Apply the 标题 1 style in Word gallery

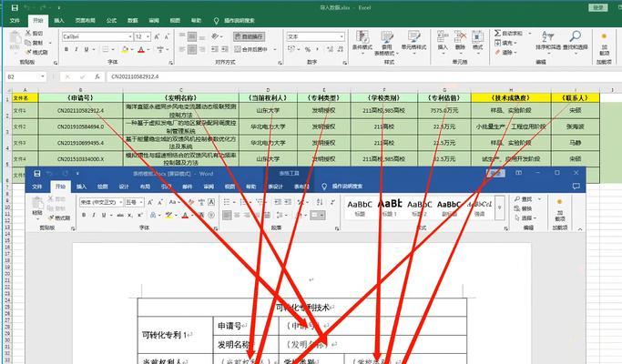(390, 207)
